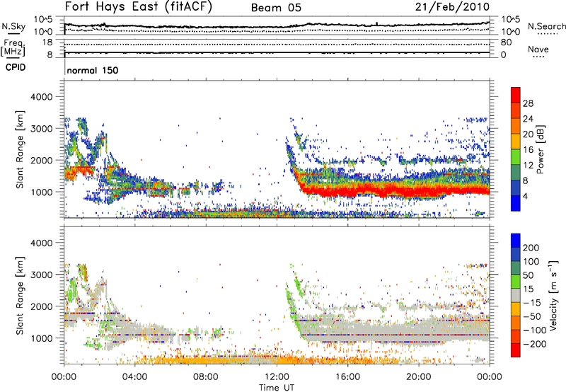This screenshot has height=392, width=566.
Task: Click the '2000' tick on power panel
Action: [x=41, y=160]
